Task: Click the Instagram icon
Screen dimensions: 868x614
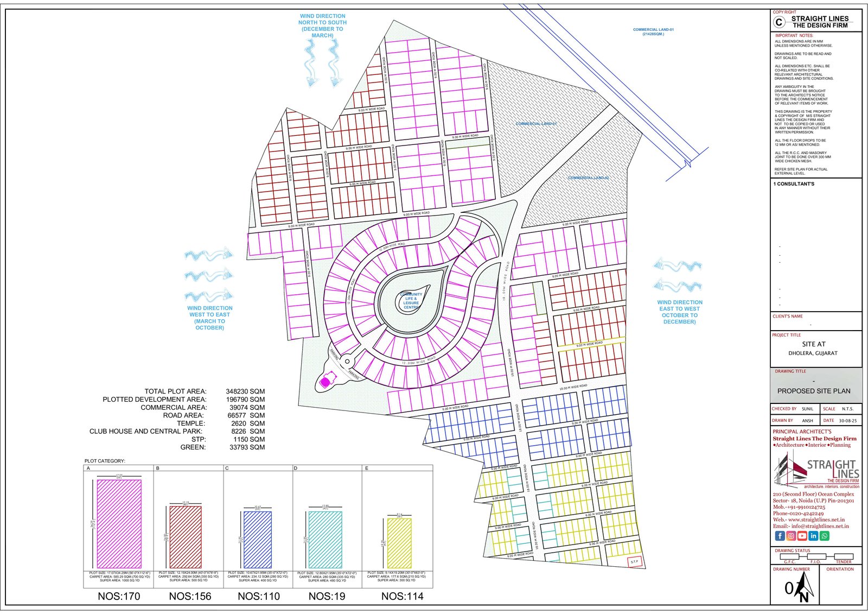Action: click(791, 536)
